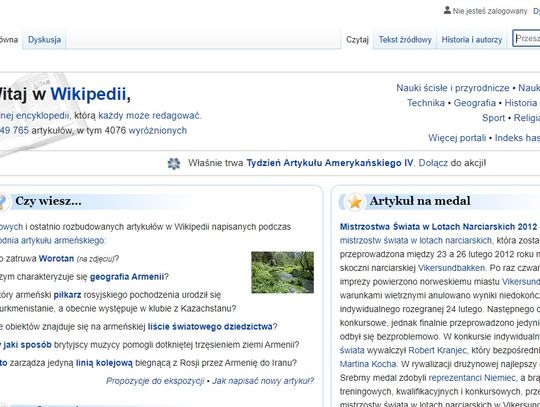The height and width of the screenshot is (407, 540).
Task: Open Tydzień Artykułu Amerykańskiego IV link
Action: tap(330, 163)
